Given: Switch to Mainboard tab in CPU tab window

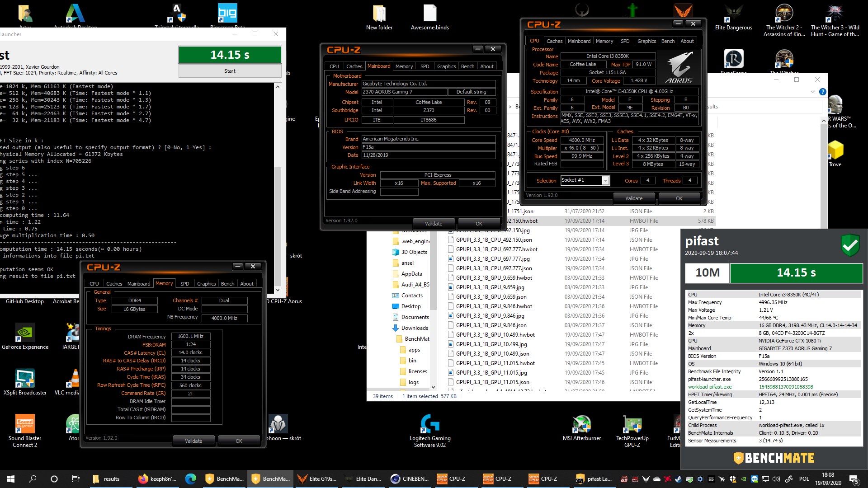Looking at the screenshot, I should [x=579, y=41].
